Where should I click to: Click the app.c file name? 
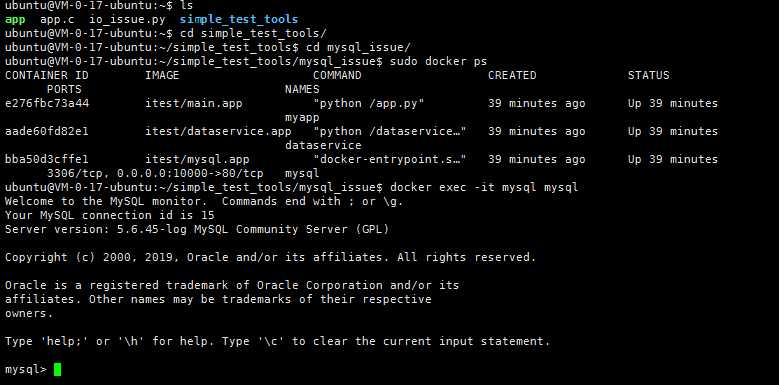(x=57, y=19)
